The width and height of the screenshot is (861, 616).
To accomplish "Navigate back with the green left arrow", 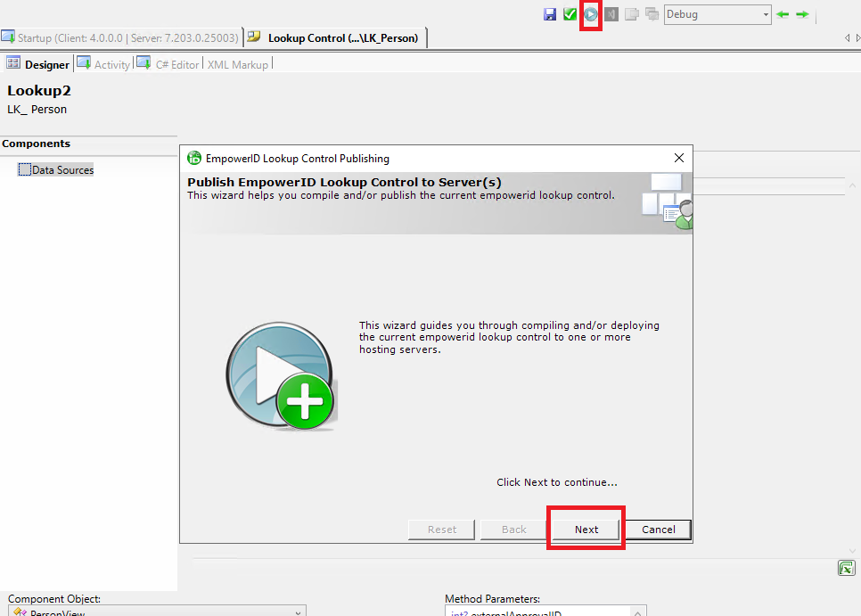I will click(x=783, y=14).
